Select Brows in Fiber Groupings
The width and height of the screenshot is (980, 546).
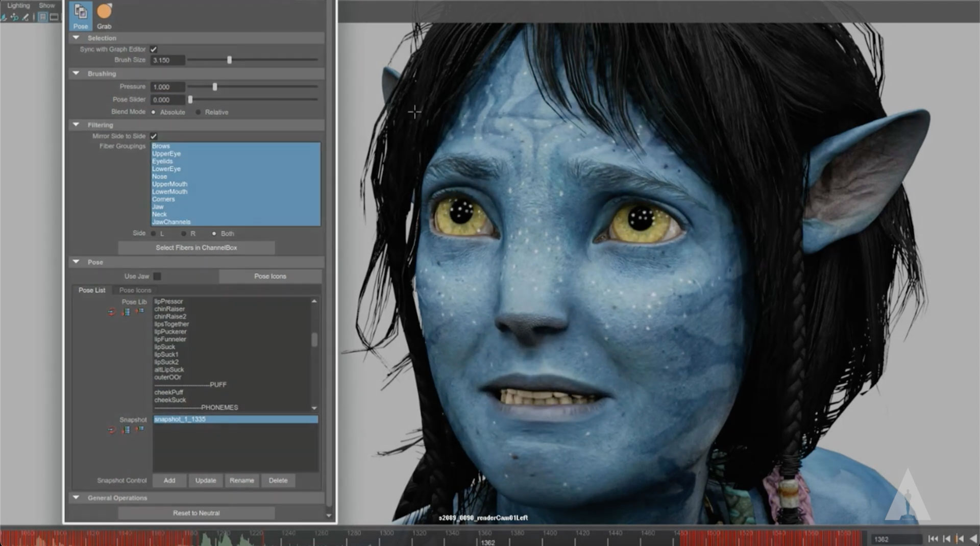pos(236,146)
